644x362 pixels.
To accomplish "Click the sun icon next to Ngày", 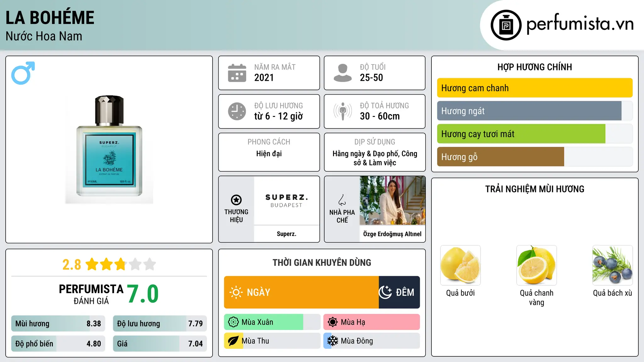I will 236,292.
